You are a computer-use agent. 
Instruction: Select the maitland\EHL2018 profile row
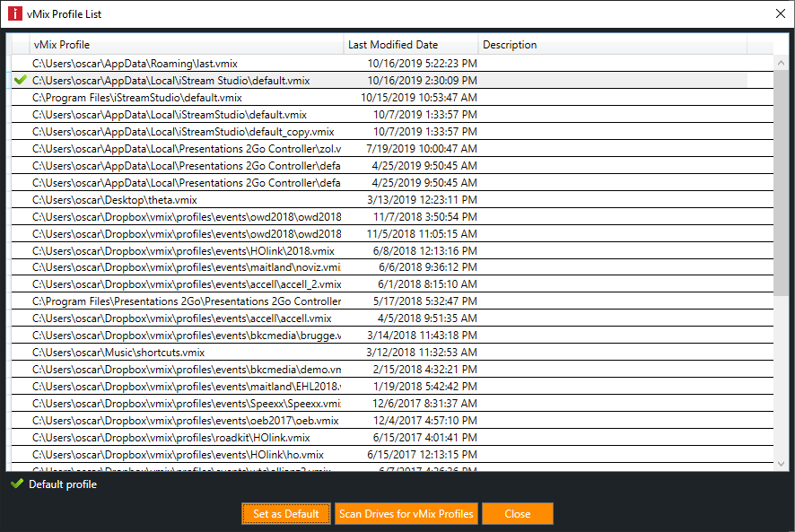[392, 387]
